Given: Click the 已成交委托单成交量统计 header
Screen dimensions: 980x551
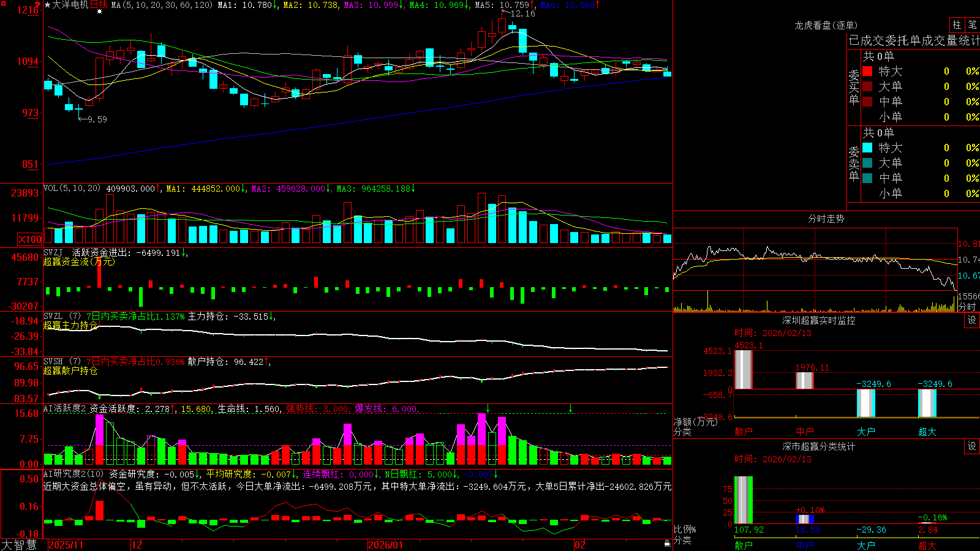Looking at the screenshot, I should tap(914, 40).
